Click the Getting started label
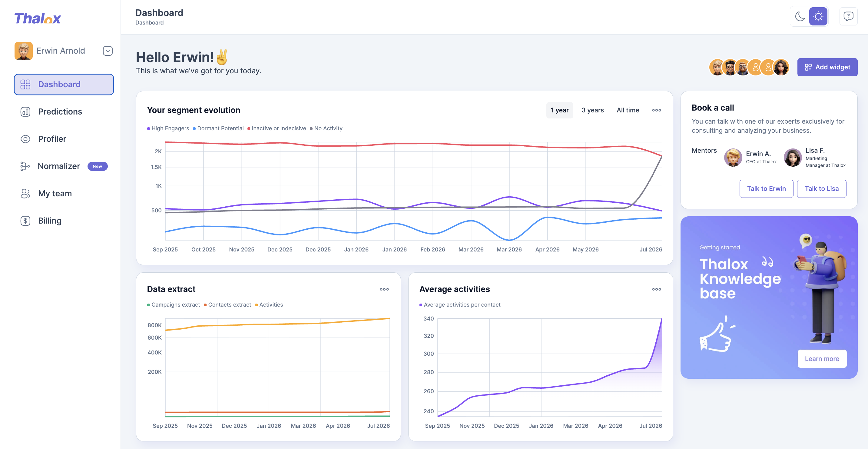The height and width of the screenshot is (449, 868). 719,248
